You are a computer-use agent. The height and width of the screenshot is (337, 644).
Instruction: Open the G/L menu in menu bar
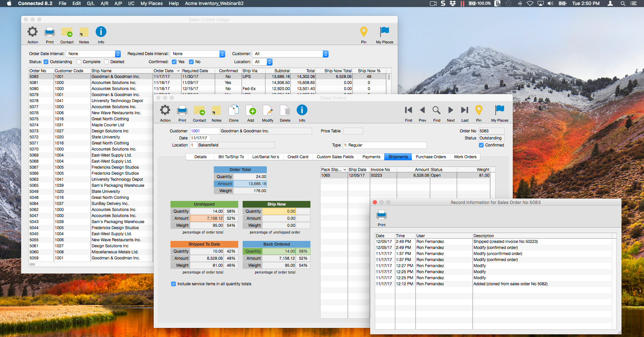91,3
